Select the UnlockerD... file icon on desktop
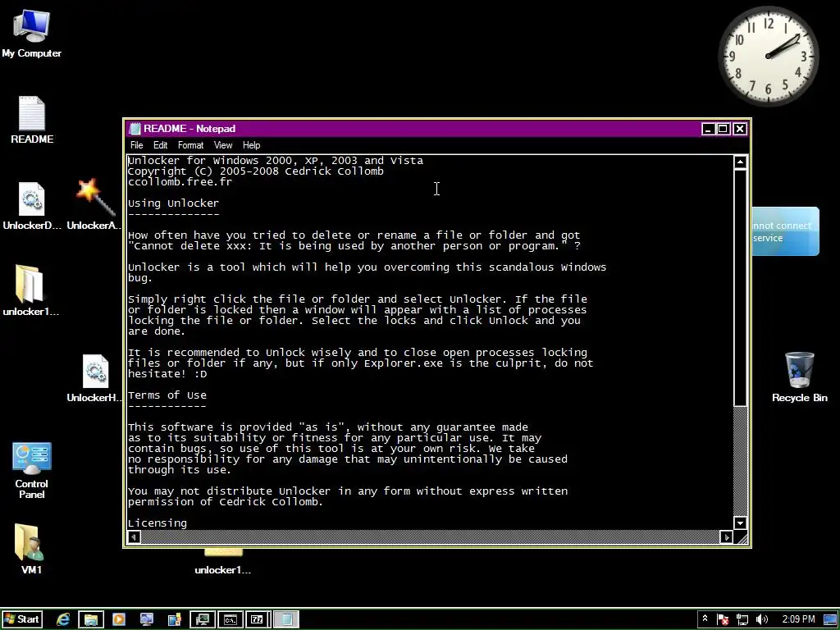840x630 pixels. pos(32,206)
